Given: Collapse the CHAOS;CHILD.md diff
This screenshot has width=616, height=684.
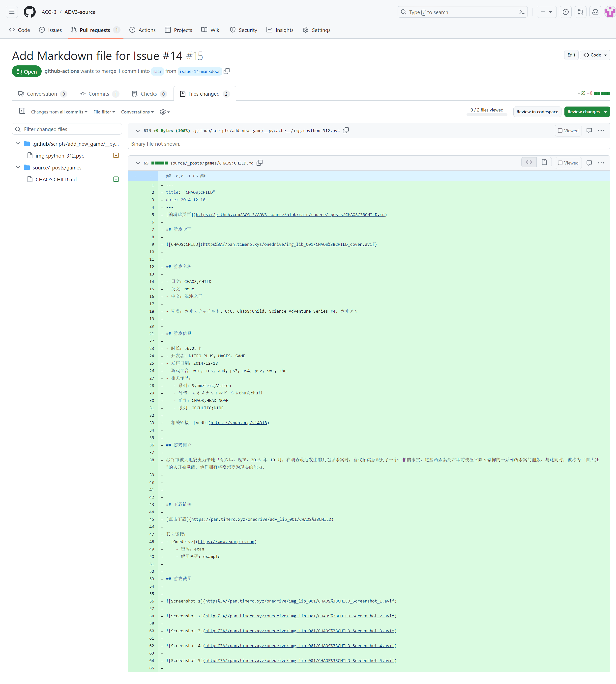Looking at the screenshot, I should [138, 163].
